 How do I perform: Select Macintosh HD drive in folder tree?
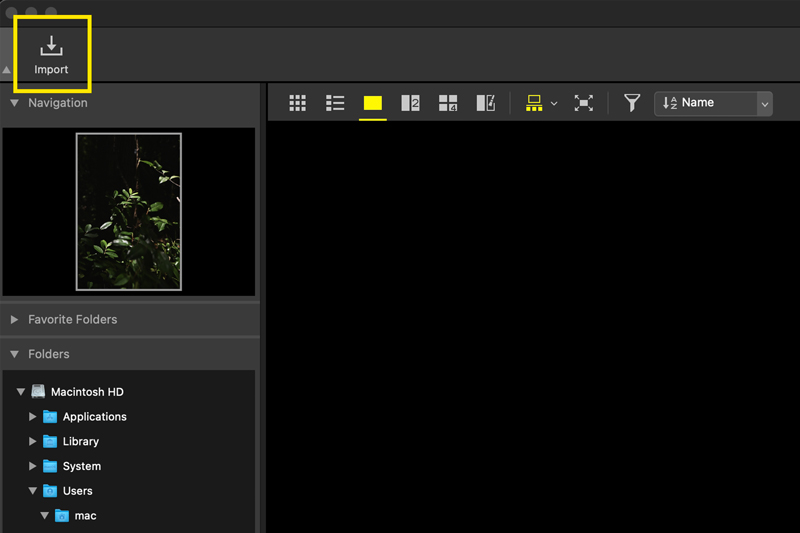[x=87, y=392]
